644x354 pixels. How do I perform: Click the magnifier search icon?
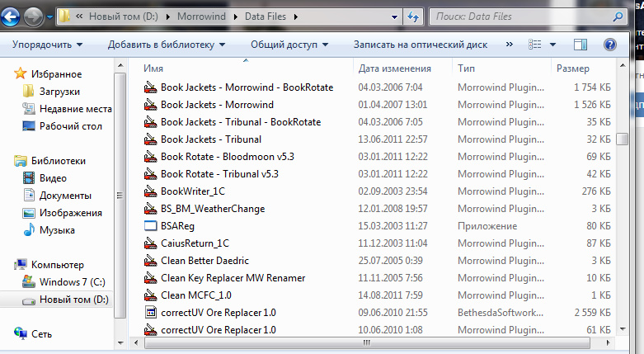coord(618,17)
